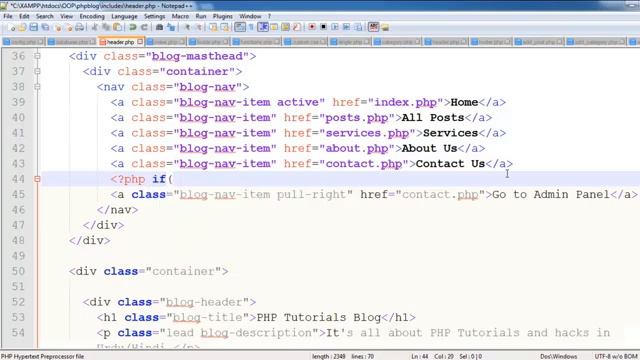640x360 pixels.
Task: Click the Save Recorded Macro icon
Action: click(358, 27)
